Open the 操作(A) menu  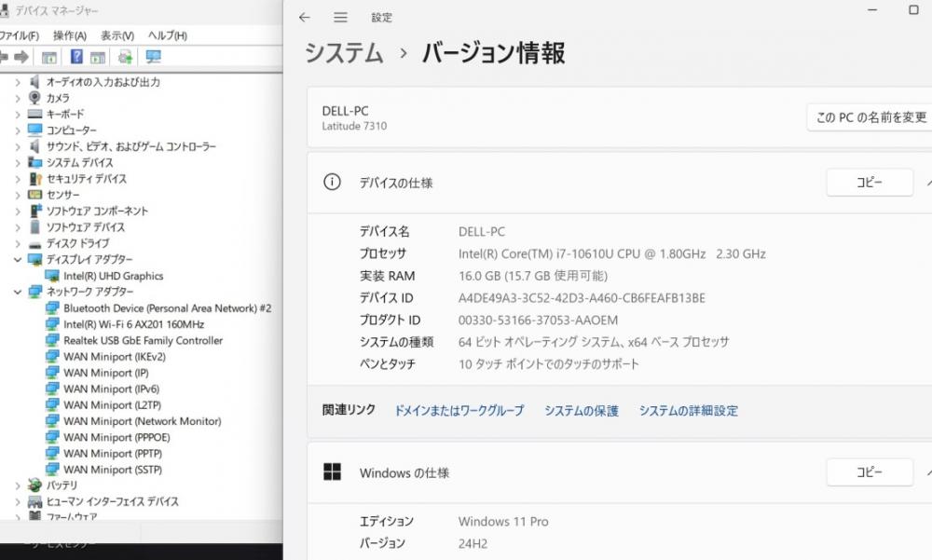click(70, 35)
